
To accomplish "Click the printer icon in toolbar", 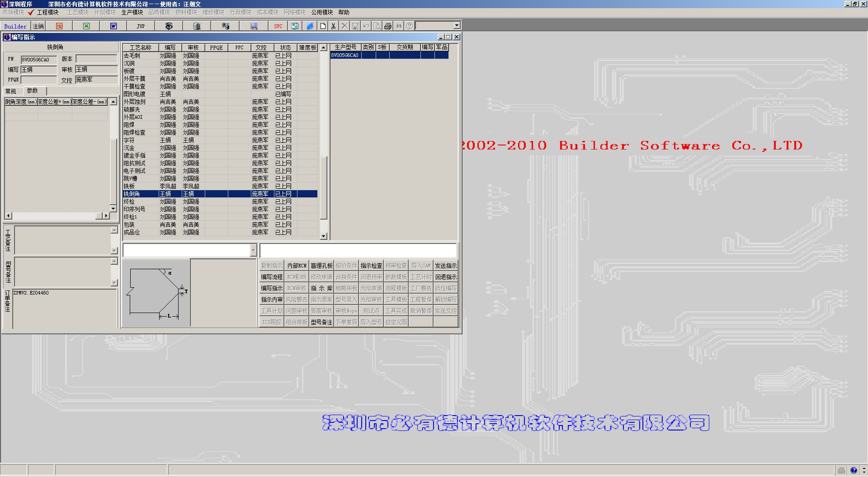I will coord(388,26).
